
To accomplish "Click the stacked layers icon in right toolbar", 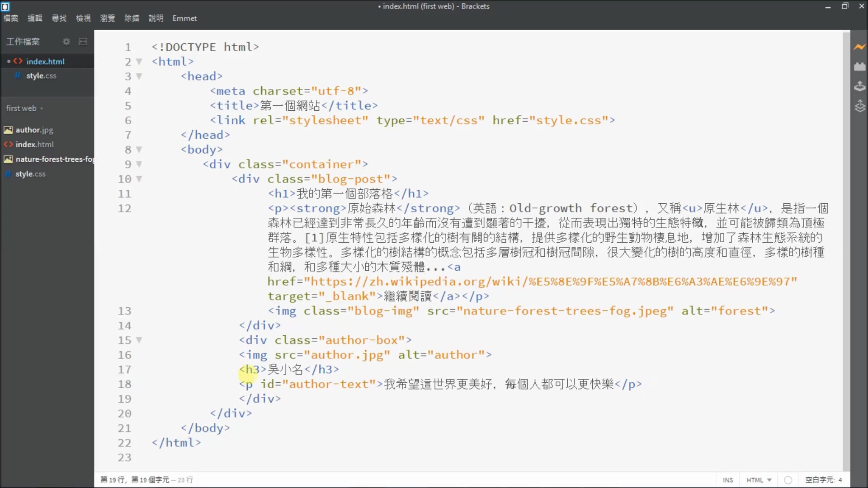I will (859, 107).
